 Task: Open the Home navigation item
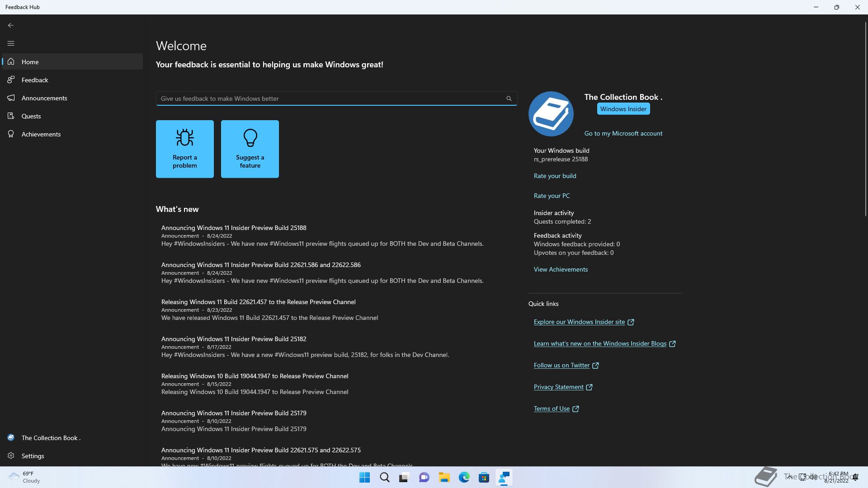[x=72, y=62]
